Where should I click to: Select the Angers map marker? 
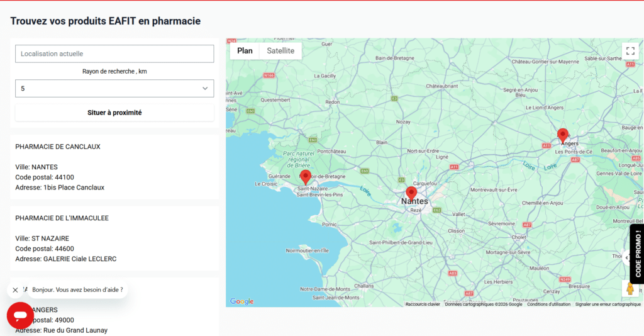coord(563,135)
